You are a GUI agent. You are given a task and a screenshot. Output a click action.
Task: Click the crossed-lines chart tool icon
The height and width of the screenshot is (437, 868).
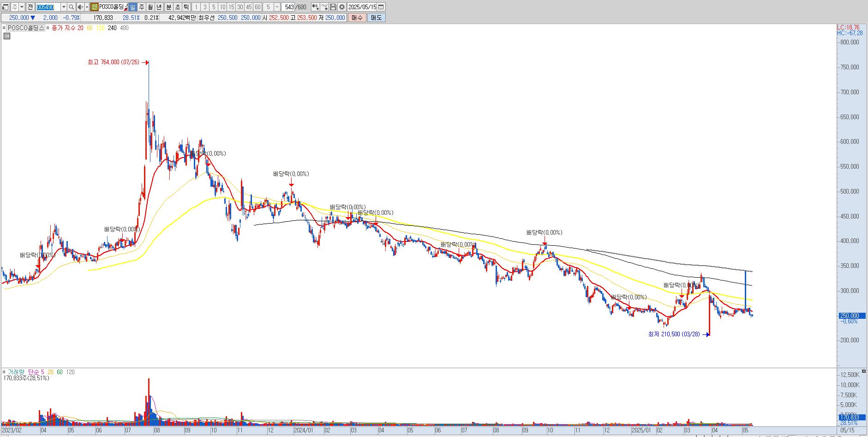[x=324, y=7]
